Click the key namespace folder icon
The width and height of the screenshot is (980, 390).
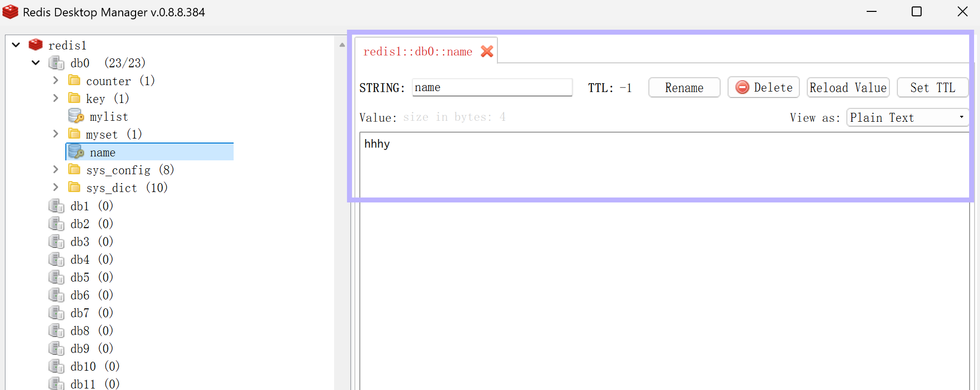coord(74,98)
